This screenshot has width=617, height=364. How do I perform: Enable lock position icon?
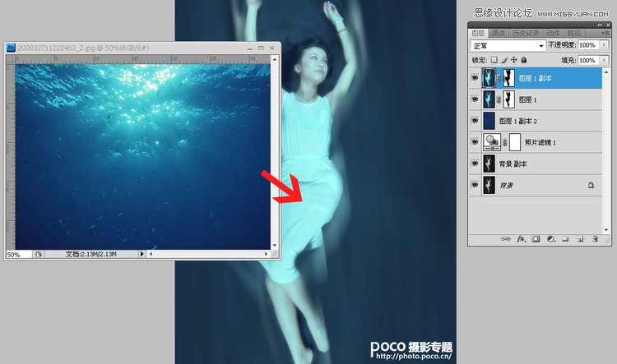514,60
